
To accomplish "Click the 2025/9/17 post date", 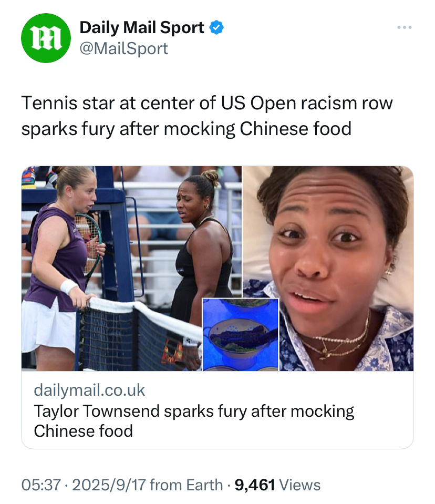I will (109, 485).
